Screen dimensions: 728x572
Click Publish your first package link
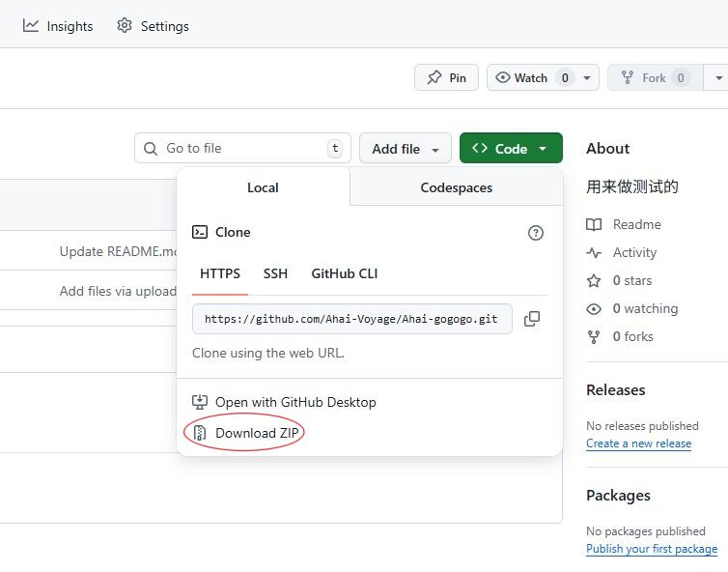click(652, 549)
